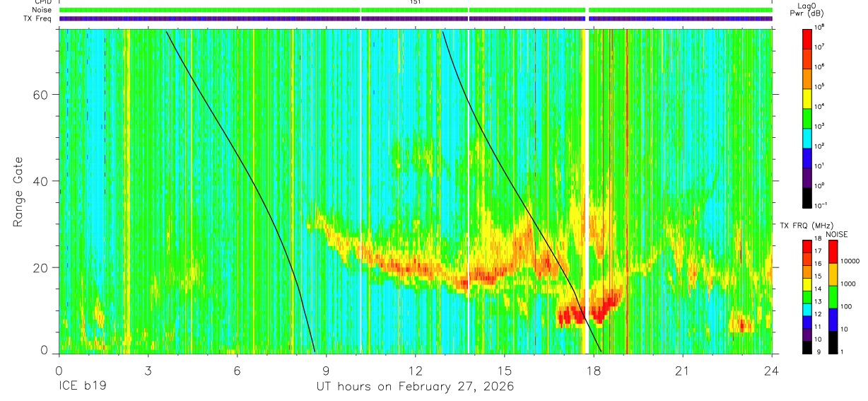Image resolution: width=868 pixels, height=401 pixels.
Task: Click the red high-power patch near 17 UT
Action: point(570,316)
